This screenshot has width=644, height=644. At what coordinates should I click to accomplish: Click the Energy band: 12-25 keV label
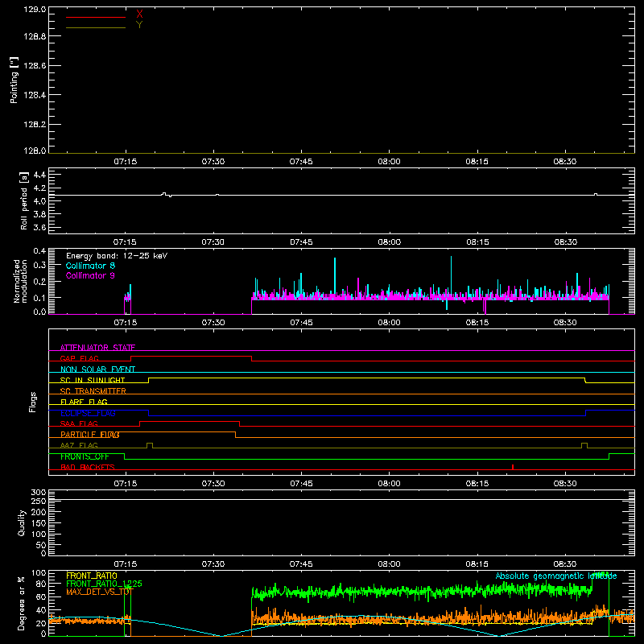[x=117, y=256]
